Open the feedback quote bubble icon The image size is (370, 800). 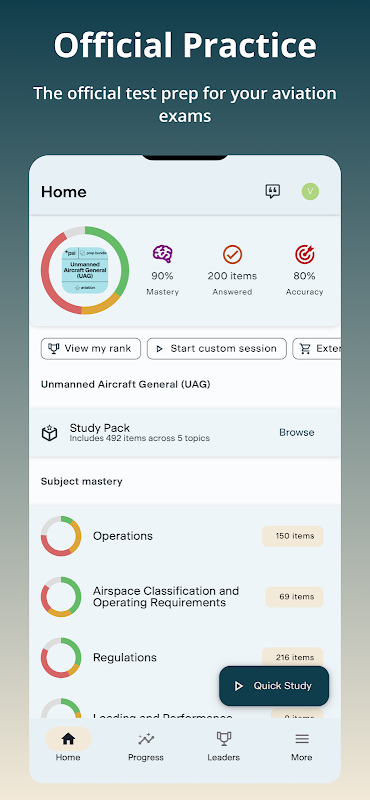[x=273, y=191]
